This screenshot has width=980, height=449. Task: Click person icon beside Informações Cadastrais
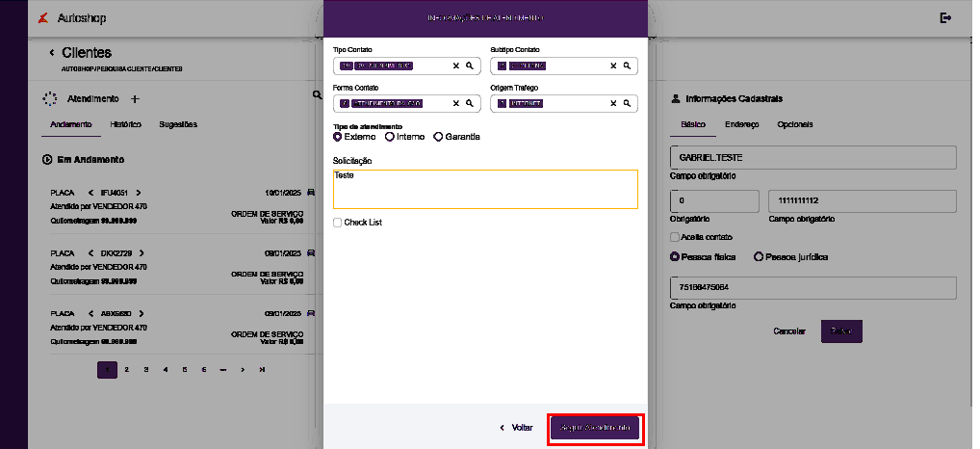(x=675, y=99)
